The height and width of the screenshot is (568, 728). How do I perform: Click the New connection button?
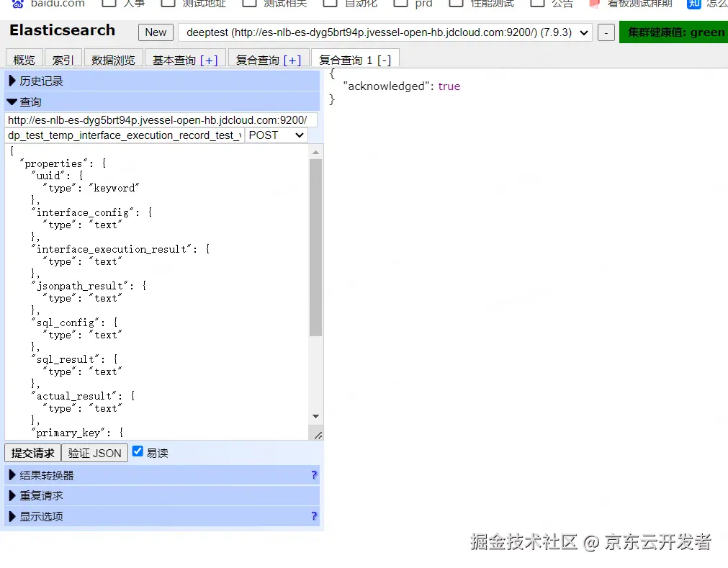coord(156,32)
